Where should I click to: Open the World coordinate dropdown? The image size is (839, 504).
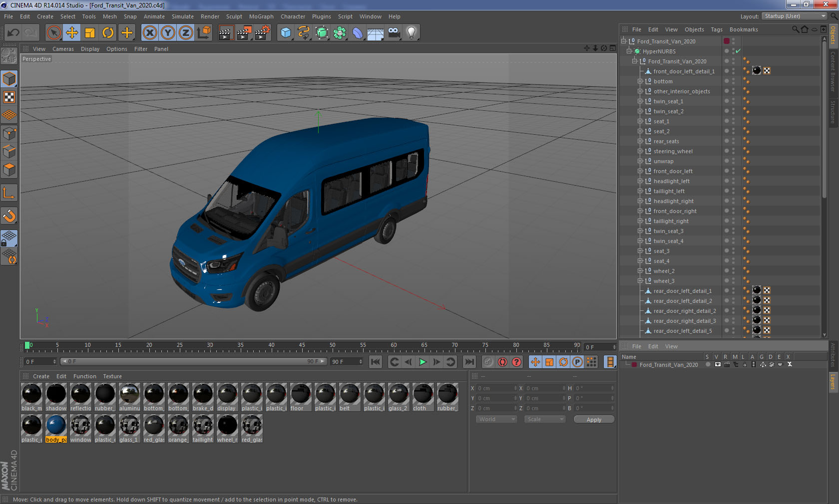pyautogui.click(x=496, y=419)
